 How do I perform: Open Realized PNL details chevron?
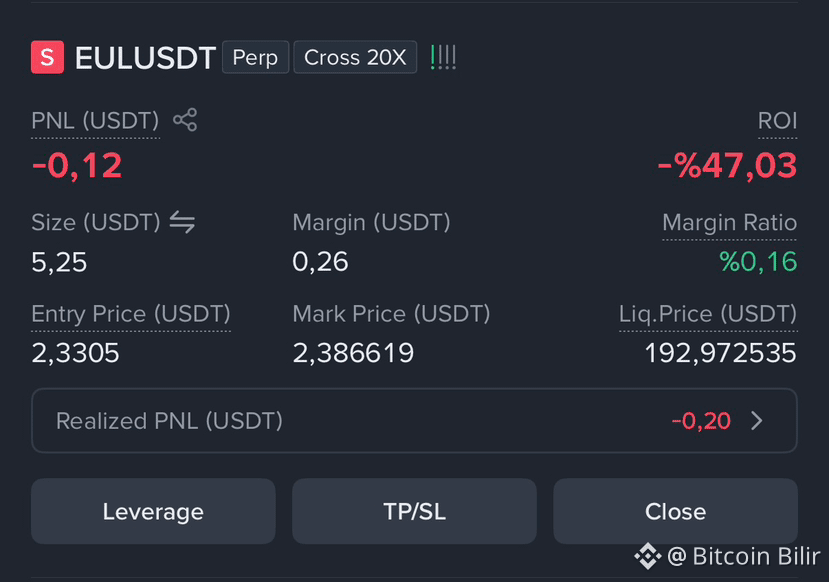pos(757,421)
